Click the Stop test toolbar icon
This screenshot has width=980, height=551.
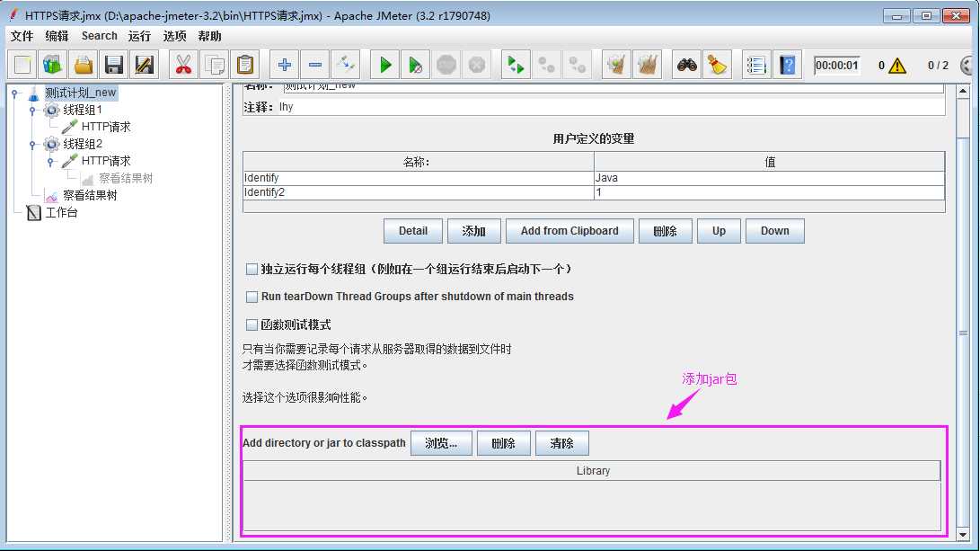pos(446,65)
